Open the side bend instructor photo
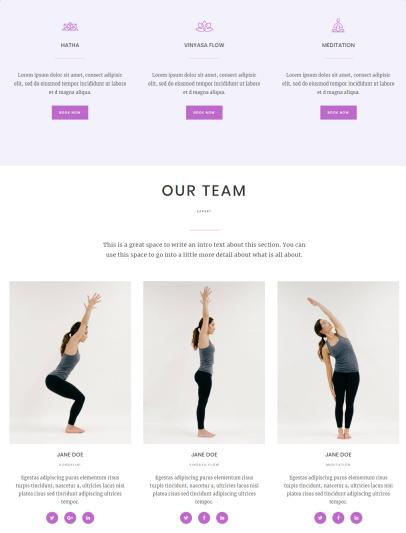Viewport: 406px width, 533px height. [338, 362]
